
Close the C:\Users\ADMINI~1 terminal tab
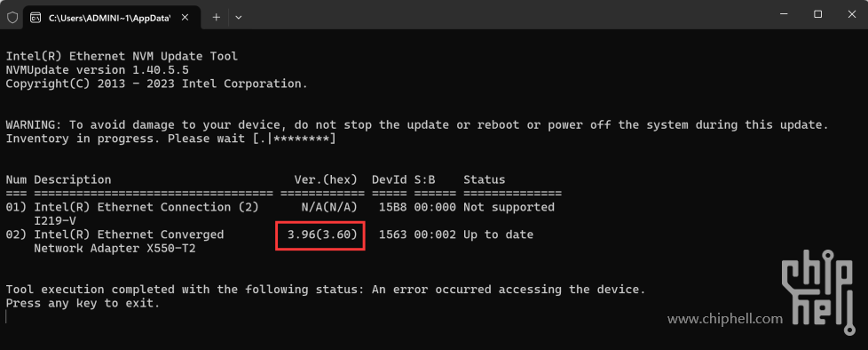click(185, 17)
